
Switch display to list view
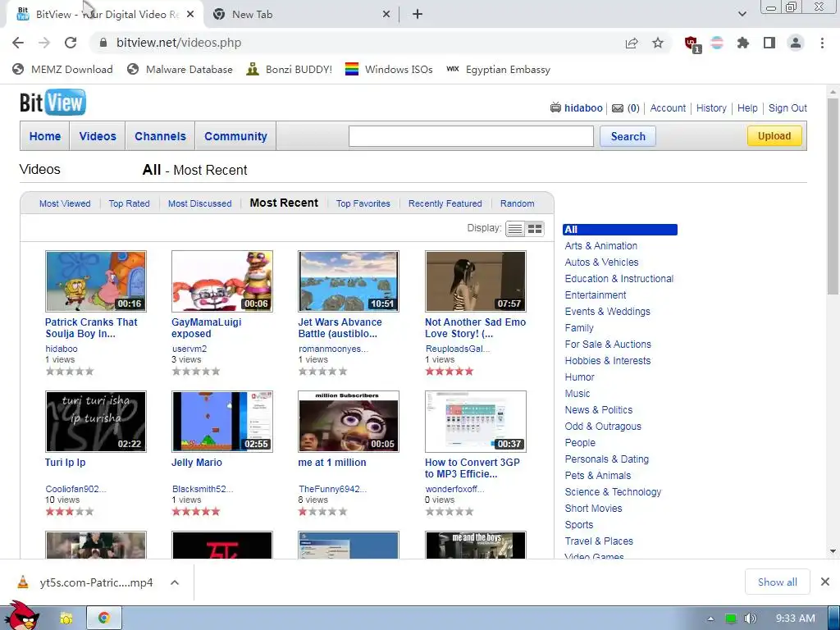coord(515,229)
